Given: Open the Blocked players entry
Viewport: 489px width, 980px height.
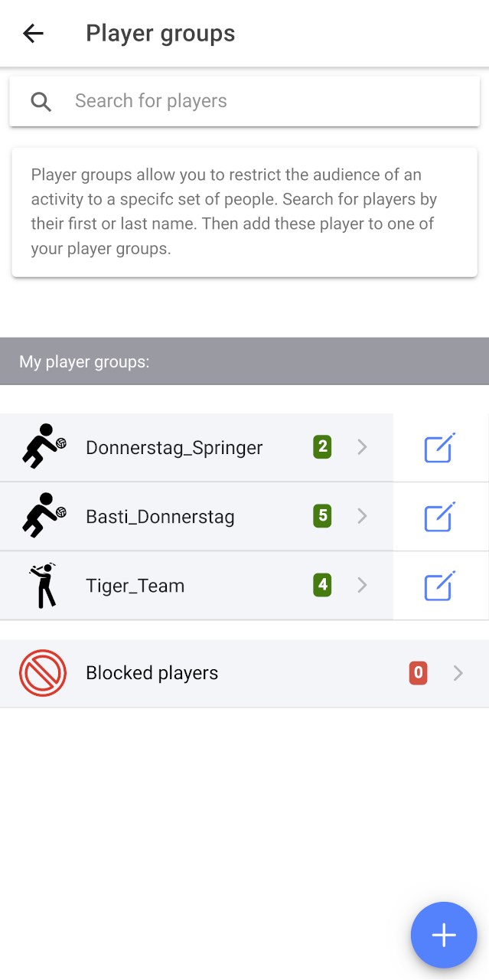Looking at the screenshot, I should (152, 673).
